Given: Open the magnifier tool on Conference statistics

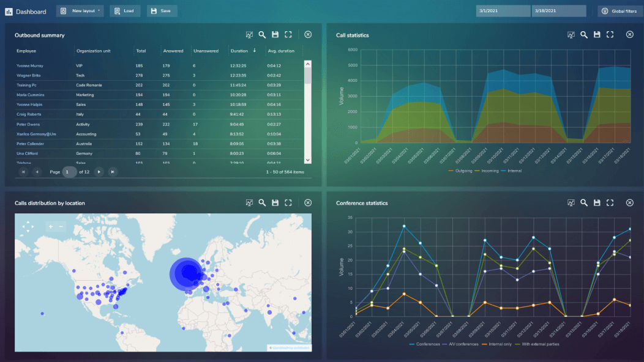Looking at the screenshot, I should click(x=584, y=202).
